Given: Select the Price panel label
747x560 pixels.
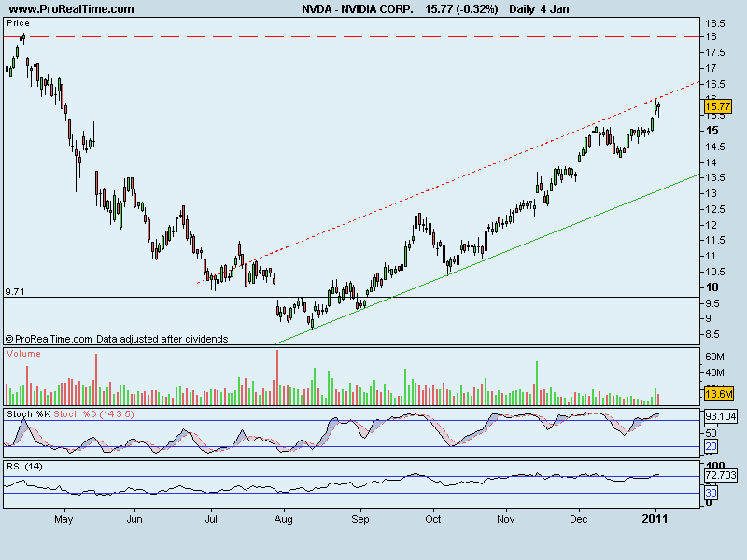Looking at the screenshot, I should [18, 23].
